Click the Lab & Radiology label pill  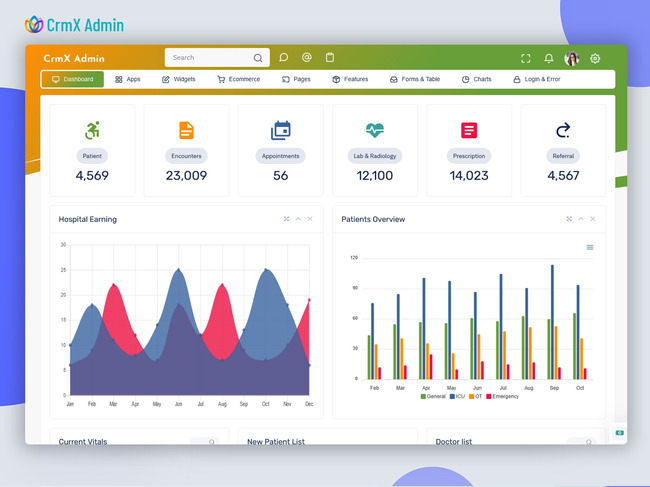point(375,156)
